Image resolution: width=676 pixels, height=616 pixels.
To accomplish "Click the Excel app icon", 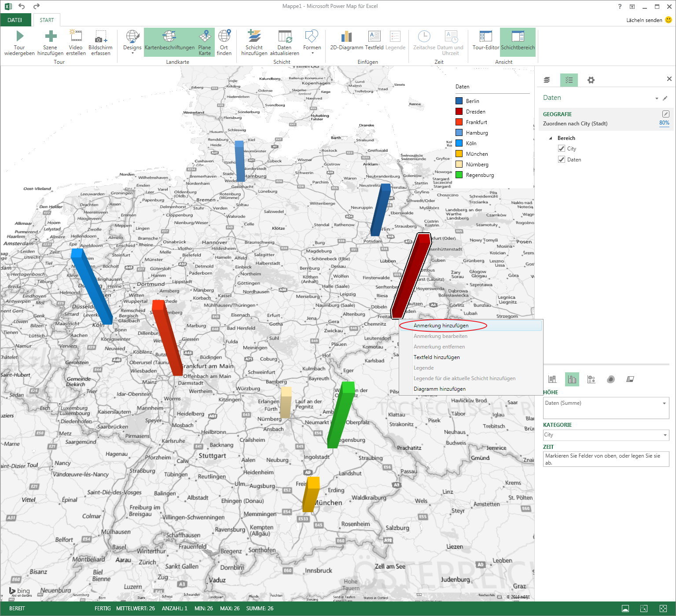I will click(x=8, y=6).
